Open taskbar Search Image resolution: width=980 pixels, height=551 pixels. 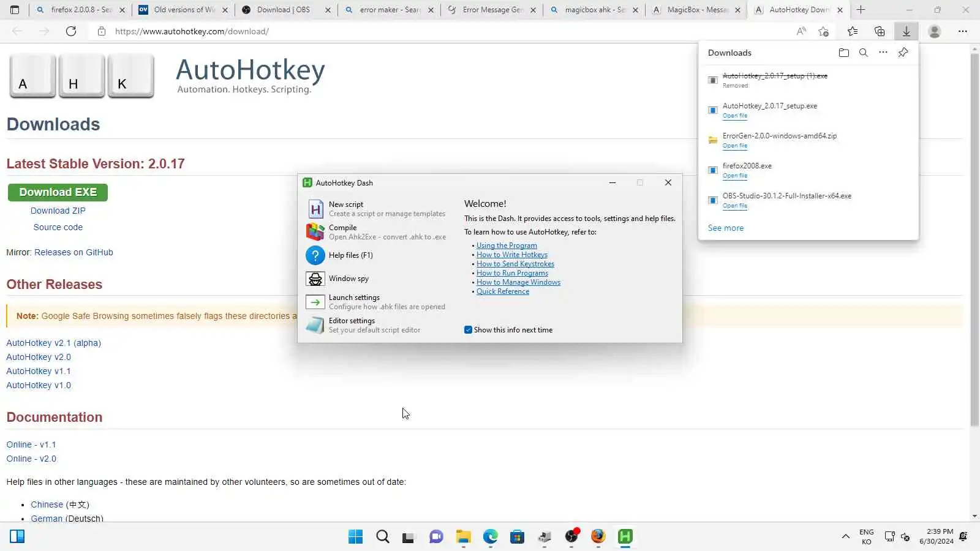pyautogui.click(x=383, y=537)
